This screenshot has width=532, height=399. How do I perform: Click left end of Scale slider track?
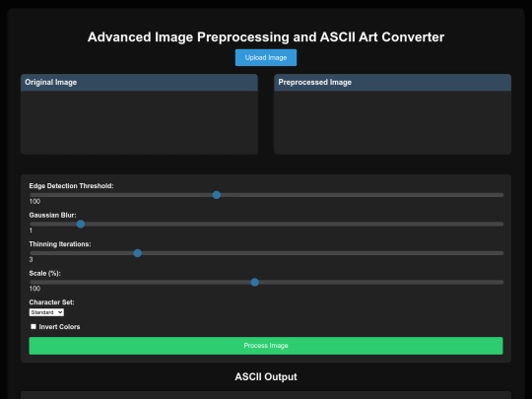point(33,283)
